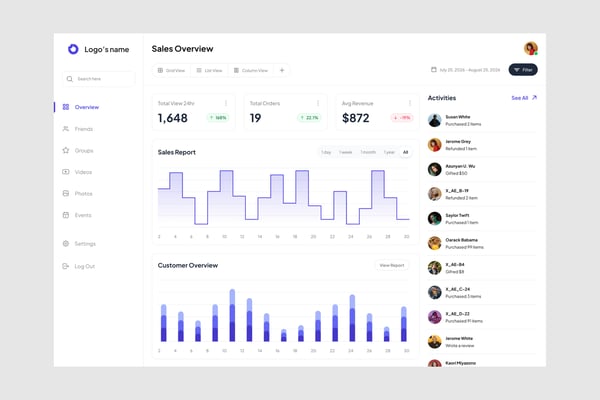Click the red badge on Avg Revenue card

pos(402,118)
